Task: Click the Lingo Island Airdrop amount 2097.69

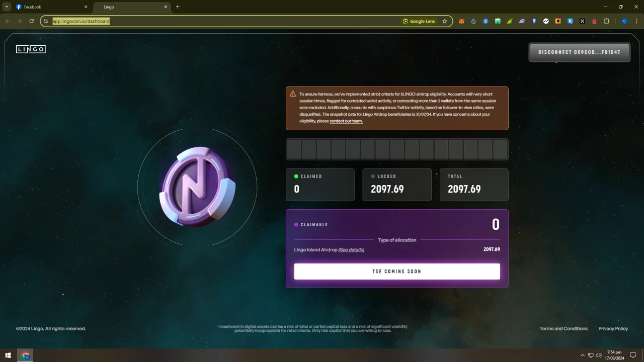Action: click(x=492, y=249)
